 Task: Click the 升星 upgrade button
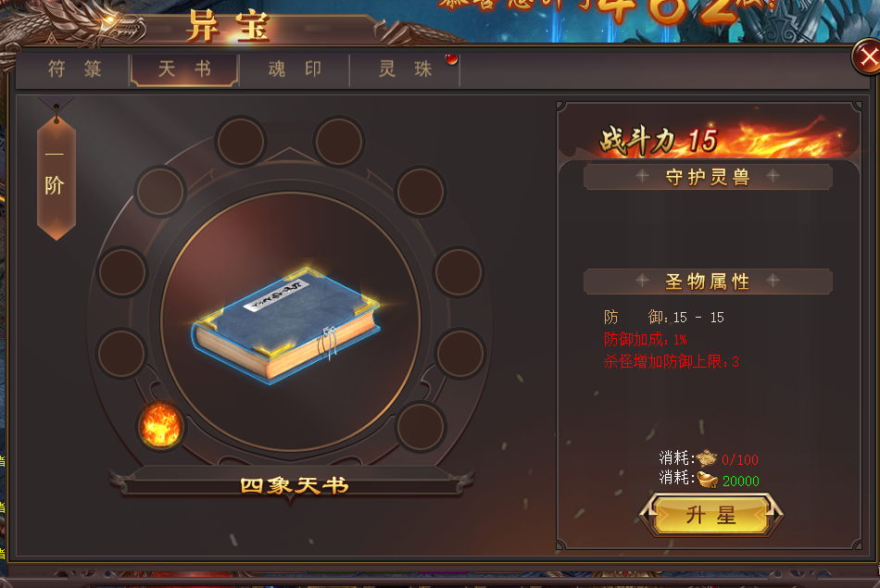[x=711, y=515]
